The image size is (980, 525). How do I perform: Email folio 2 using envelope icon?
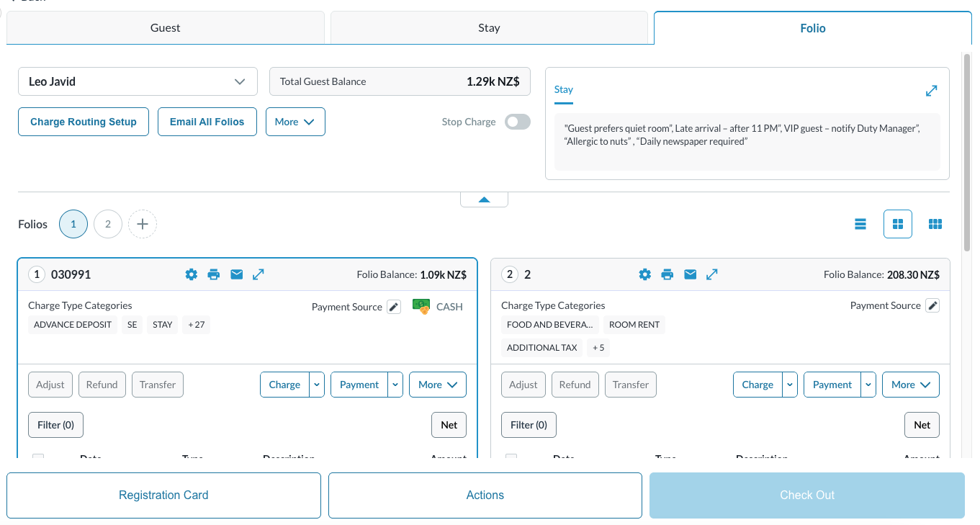(x=690, y=274)
